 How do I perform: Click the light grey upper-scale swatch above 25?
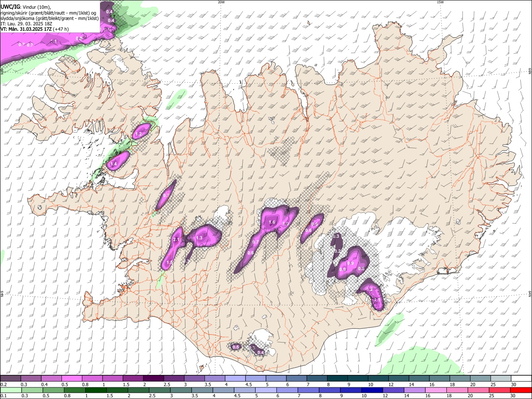(x=501, y=378)
